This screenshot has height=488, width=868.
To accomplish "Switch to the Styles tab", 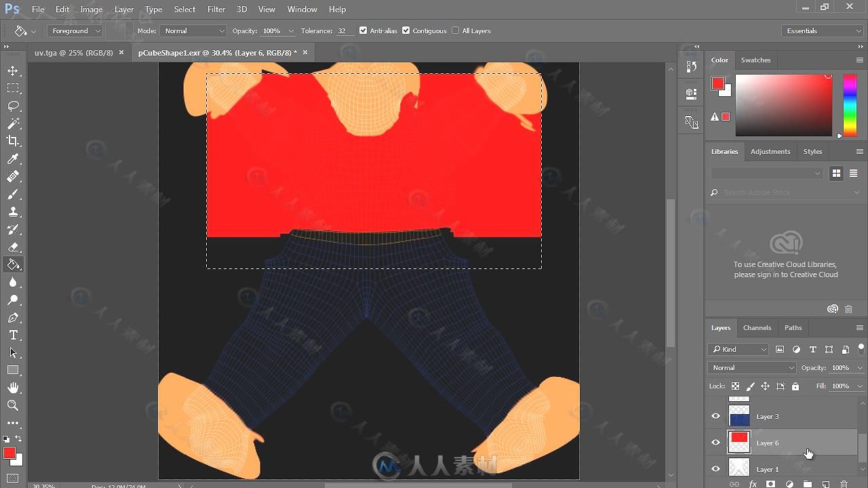I will 812,152.
